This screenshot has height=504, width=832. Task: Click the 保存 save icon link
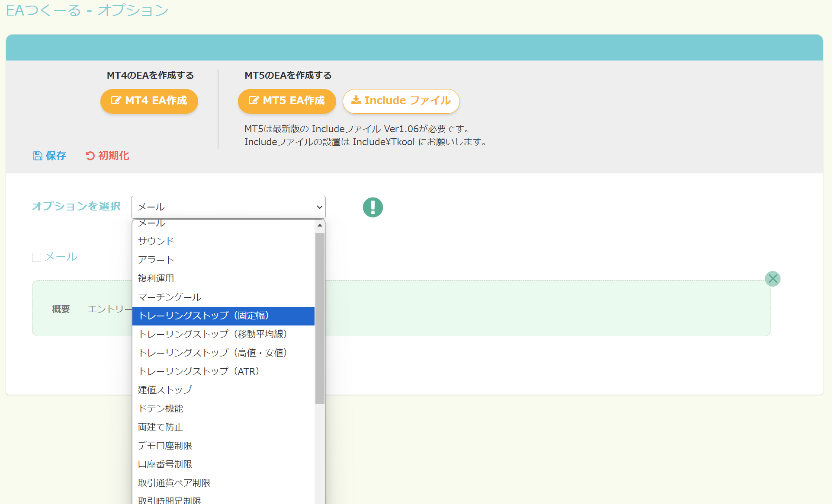click(x=50, y=156)
